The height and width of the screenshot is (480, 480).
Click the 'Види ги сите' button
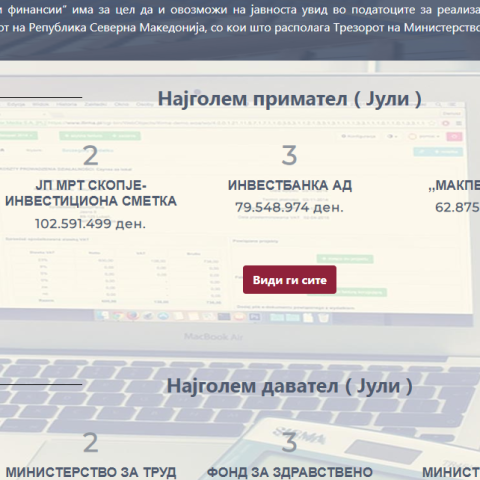[289, 280]
